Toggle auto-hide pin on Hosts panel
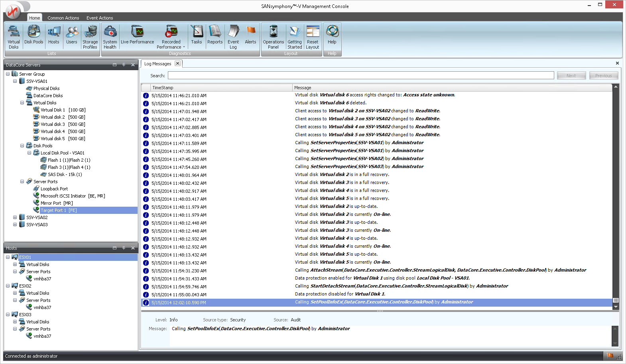 (124, 248)
